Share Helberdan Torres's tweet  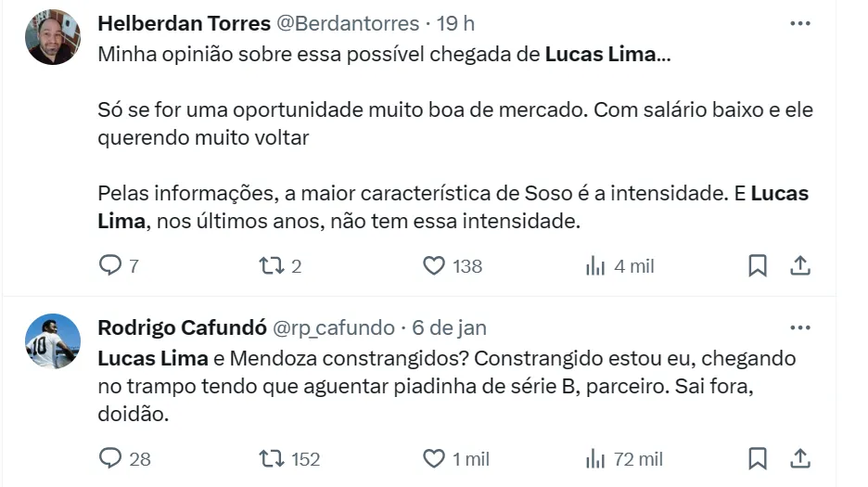tap(799, 266)
